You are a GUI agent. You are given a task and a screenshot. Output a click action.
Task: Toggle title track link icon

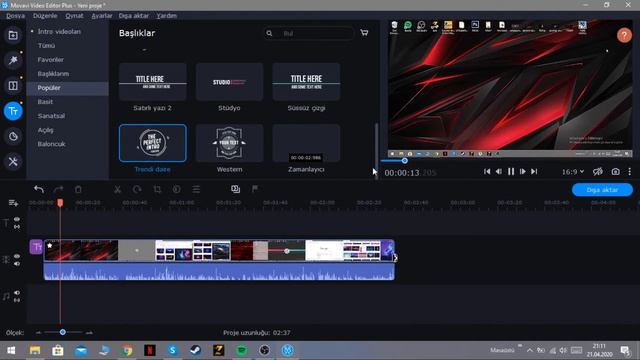pyautogui.click(x=17, y=227)
